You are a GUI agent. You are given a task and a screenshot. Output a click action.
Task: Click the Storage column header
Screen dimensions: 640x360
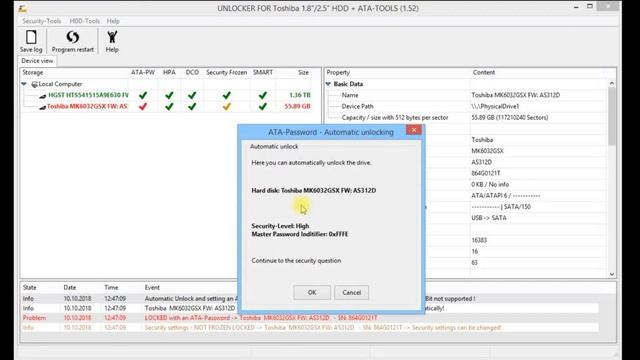[x=33, y=72]
